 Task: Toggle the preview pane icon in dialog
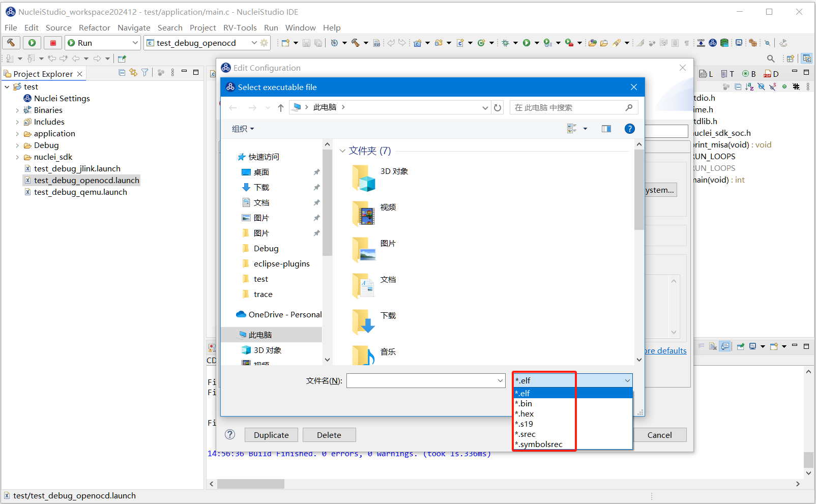[x=606, y=129]
